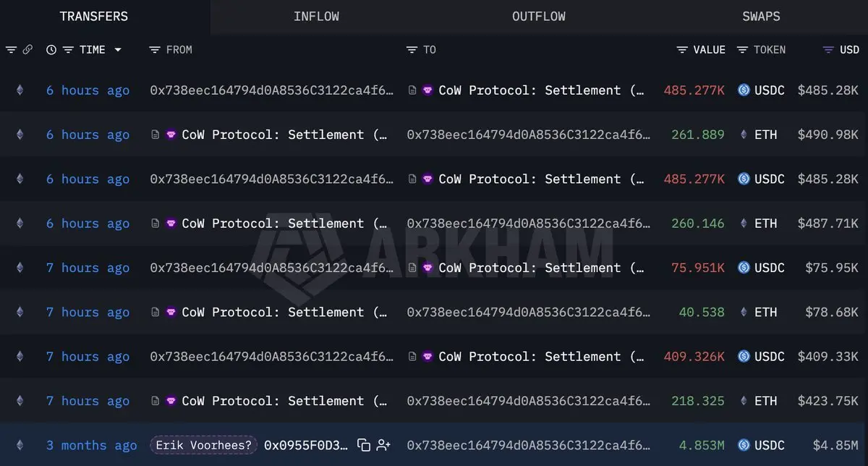Open the VALUE column filter icon

pyautogui.click(x=682, y=50)
